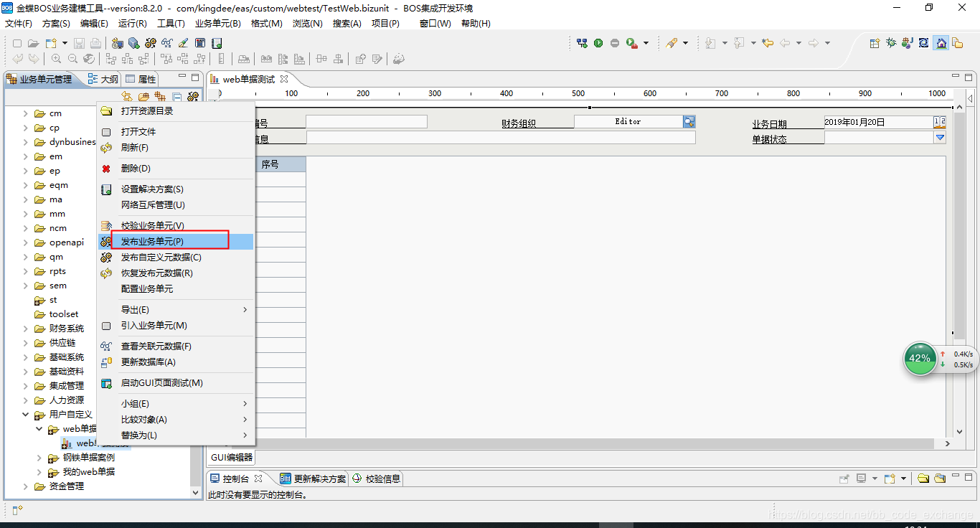Click the 编号 input field
Screen dimensions: 980x528
[x=367, y=122]
